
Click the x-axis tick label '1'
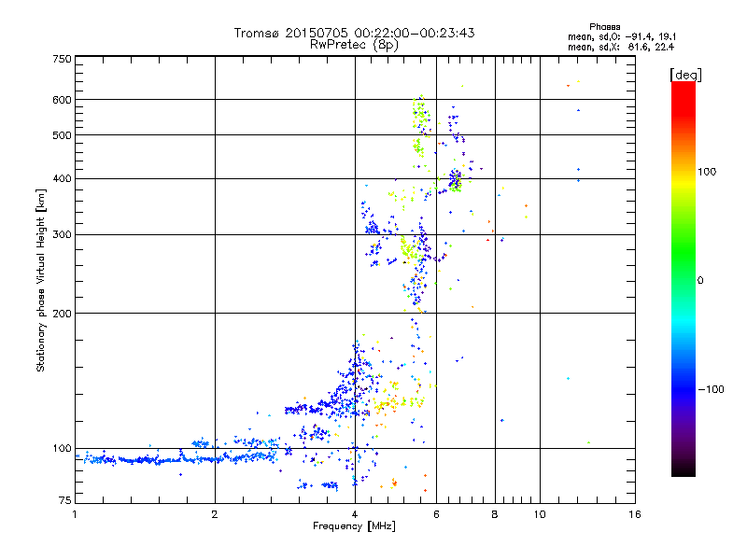[75, 514]
